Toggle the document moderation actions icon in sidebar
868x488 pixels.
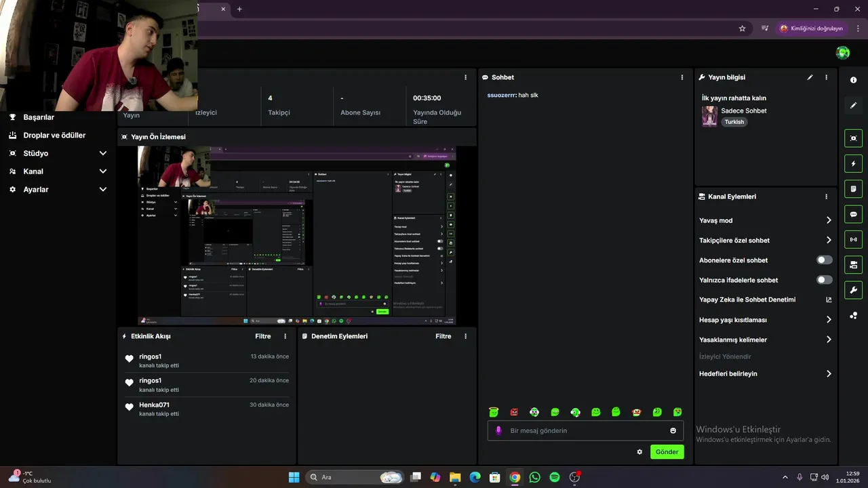click(x=853, y=188)
